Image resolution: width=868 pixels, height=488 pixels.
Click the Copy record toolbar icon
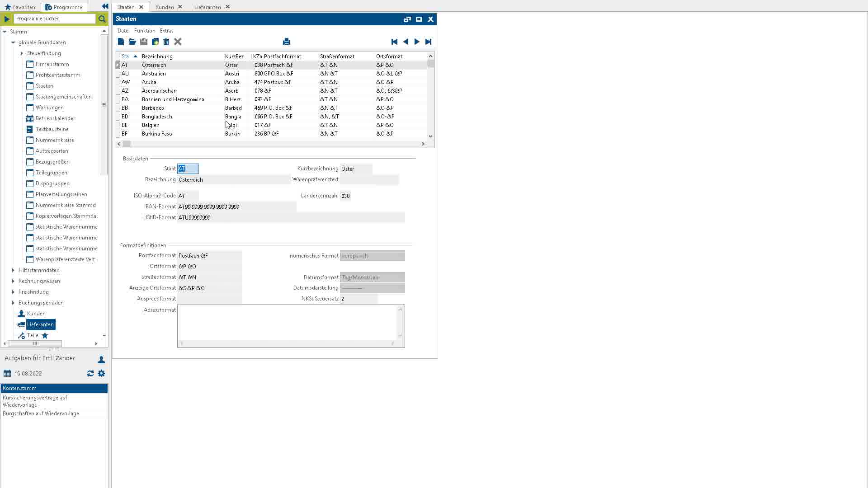click(x=155, y=42)
